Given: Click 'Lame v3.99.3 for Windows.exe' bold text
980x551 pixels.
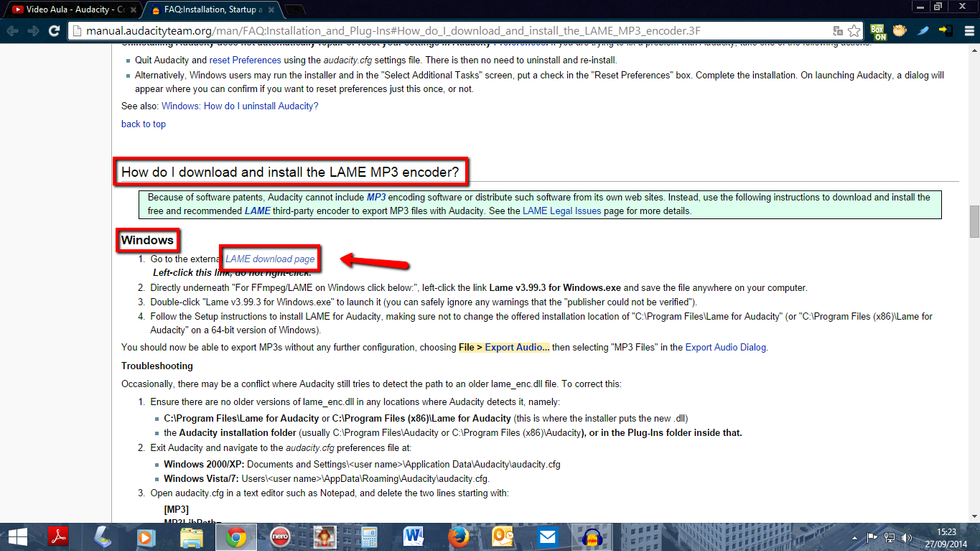Looking at the screenshot, I should point(554,288).
